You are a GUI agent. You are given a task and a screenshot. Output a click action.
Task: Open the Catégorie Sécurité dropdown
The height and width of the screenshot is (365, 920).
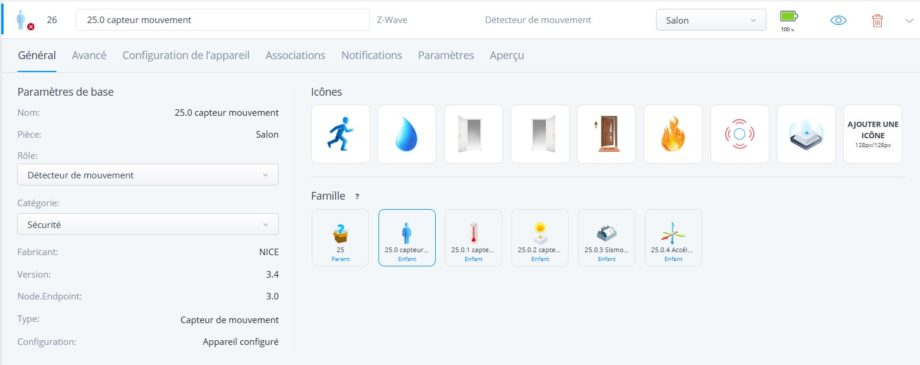tap(148, 224)
